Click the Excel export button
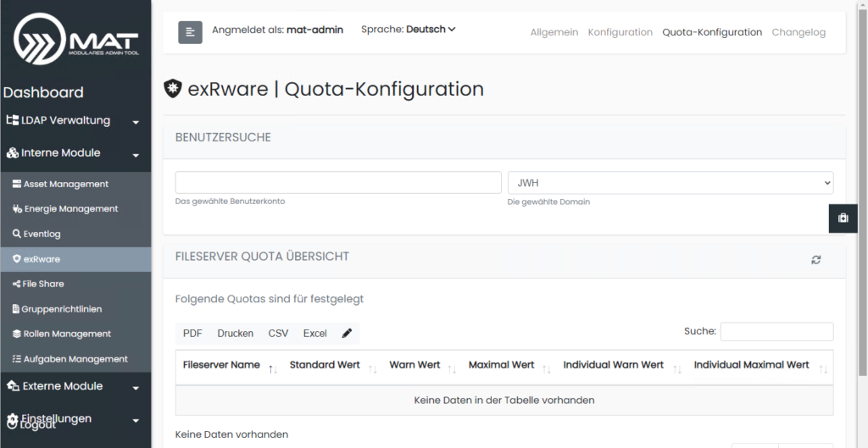This screenshot has width=868, height=448. click(314, 334)
